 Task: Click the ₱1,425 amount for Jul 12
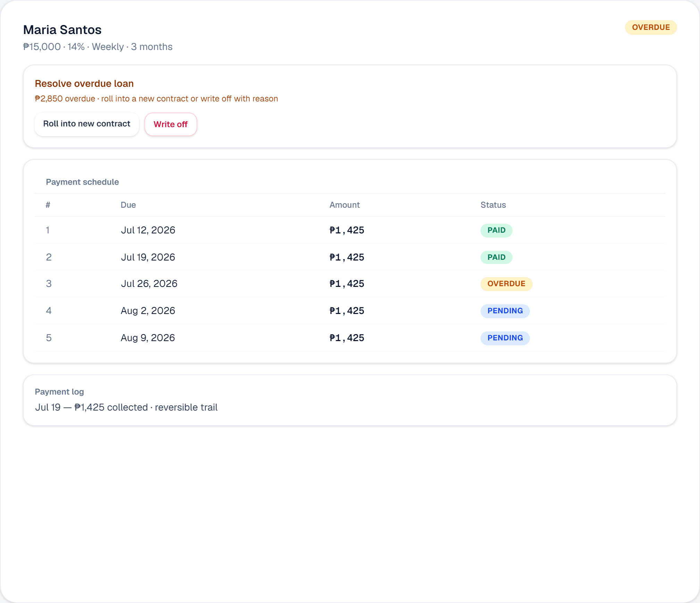pyautogui.click(x=347, y=230)
